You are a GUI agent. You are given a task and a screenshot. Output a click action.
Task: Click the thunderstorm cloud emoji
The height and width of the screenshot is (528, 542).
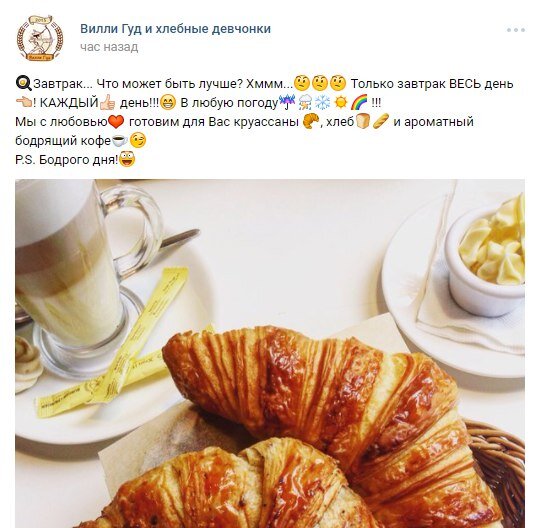click(305, 102)
